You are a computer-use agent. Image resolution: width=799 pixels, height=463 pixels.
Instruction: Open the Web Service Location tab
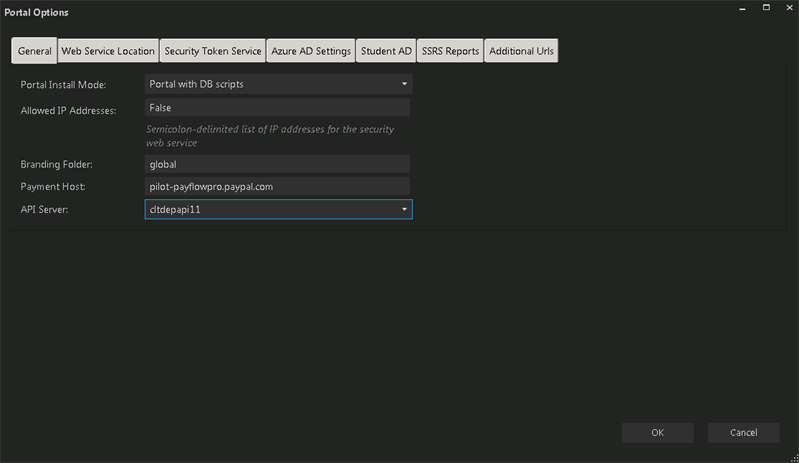(x=108, y=51)
